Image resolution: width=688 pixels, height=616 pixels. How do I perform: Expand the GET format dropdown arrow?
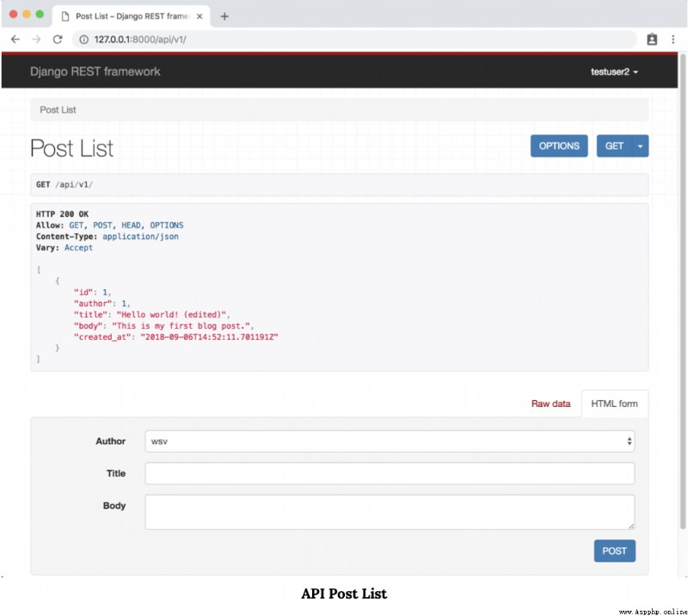click(x=640, y=145)
